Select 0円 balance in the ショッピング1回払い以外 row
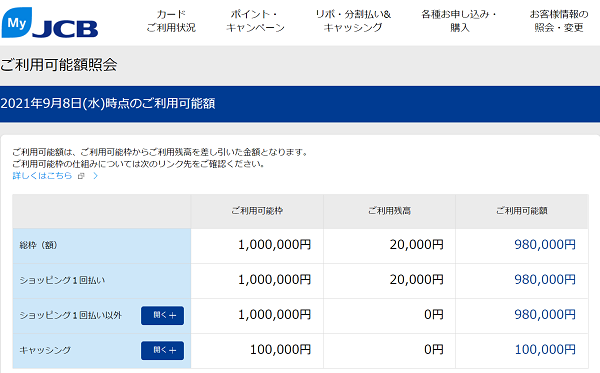This screenshot has width=600, height=373. 434,314
